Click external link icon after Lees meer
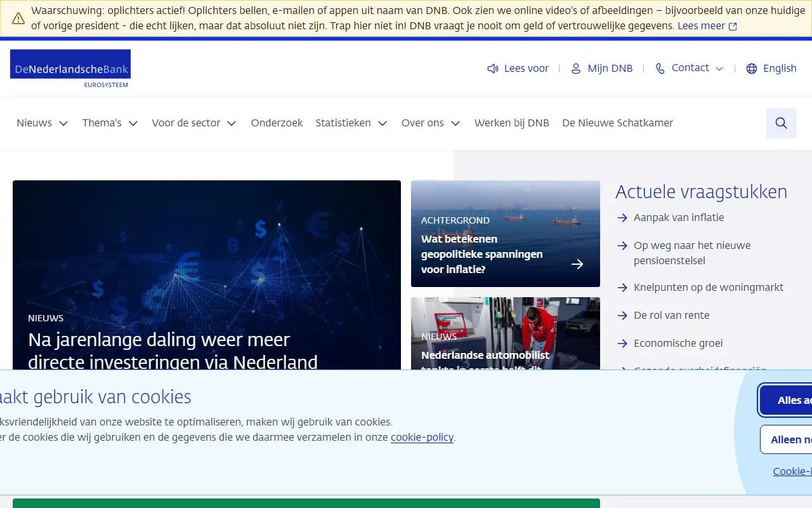This screenshot has width=812, height=508. 733,27
